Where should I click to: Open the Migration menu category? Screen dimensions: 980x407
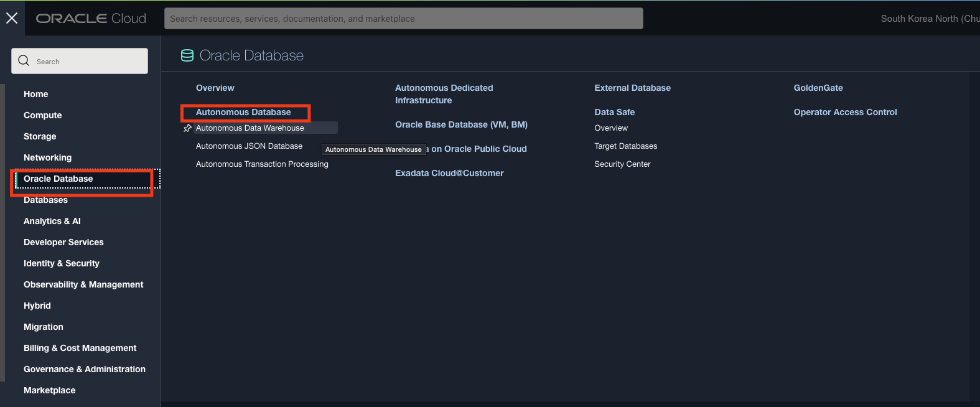point(44,327)
